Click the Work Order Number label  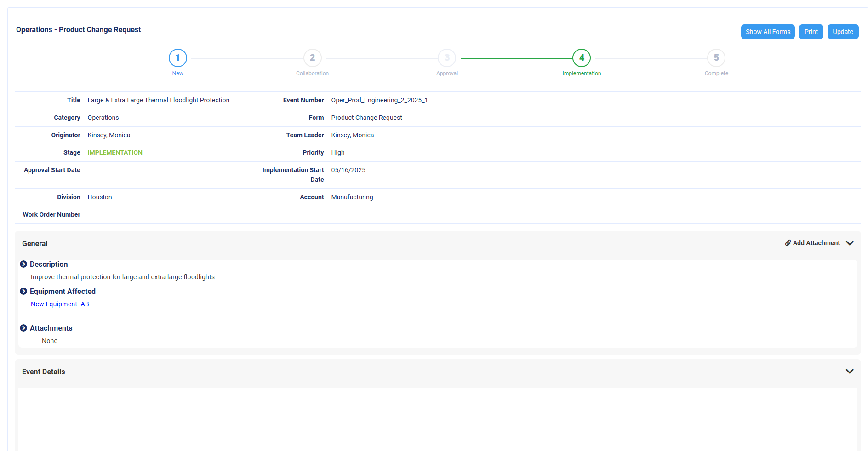pyautogui.click(x=51, y=214)
